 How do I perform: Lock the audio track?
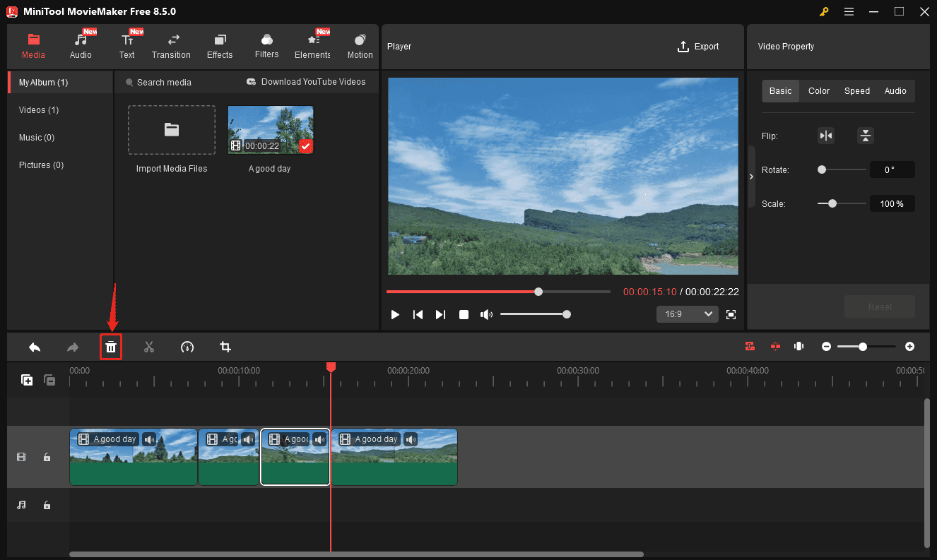tap(47, 505)
